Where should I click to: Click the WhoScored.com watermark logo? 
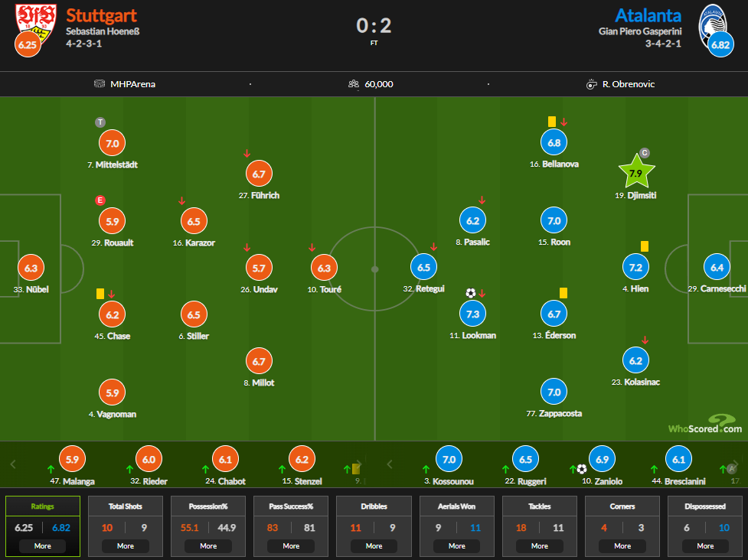pos(705,424)
